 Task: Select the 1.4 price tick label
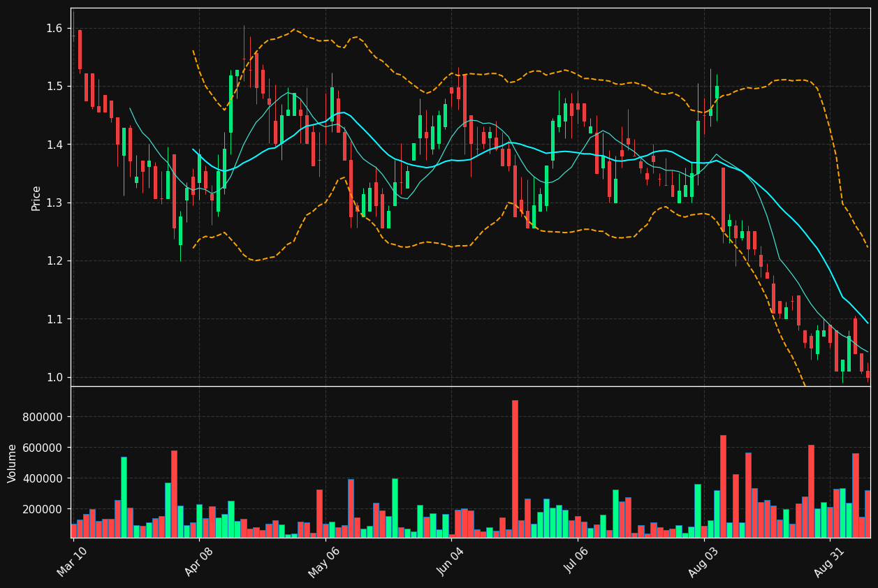tap(55, 145)
